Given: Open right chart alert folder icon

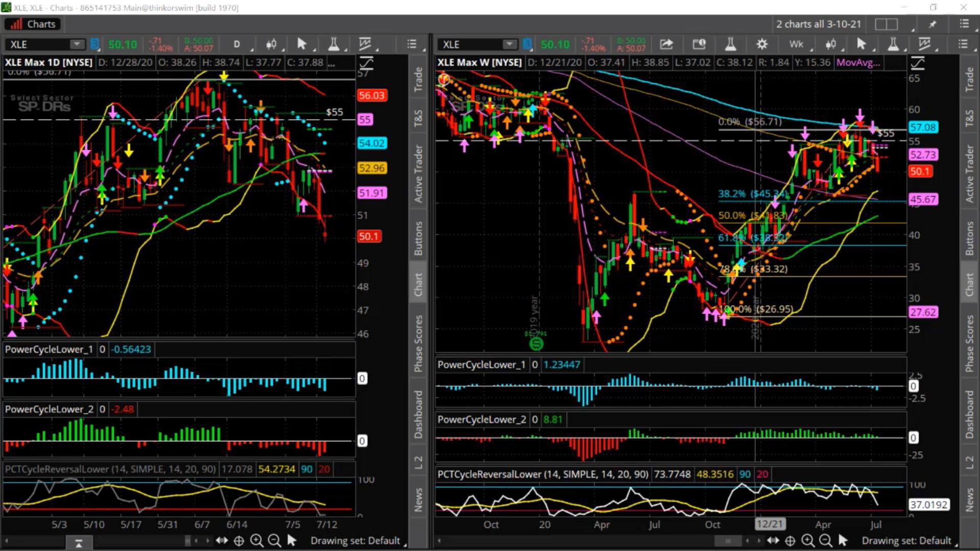Looking at the screenshot, I should coord(699,44).
